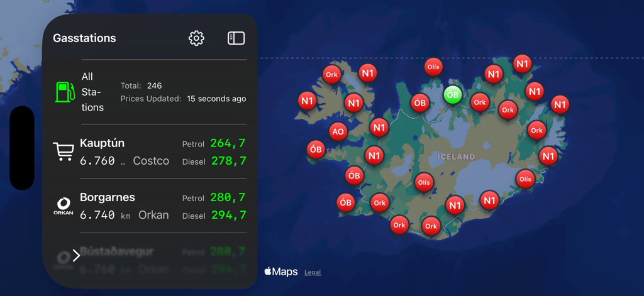
Task: Click the Apple Maps logo
Action: pyautogui.click(x=281, y=271)
